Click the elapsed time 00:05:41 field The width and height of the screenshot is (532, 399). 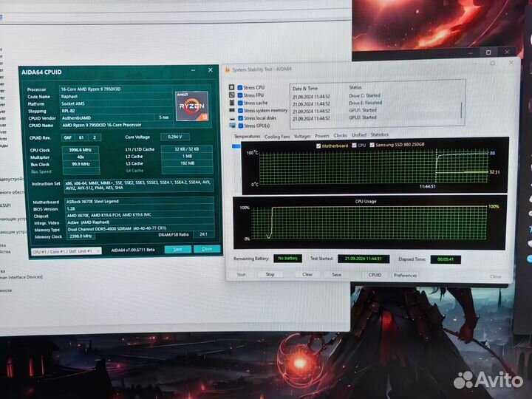(x=446, y=259)
